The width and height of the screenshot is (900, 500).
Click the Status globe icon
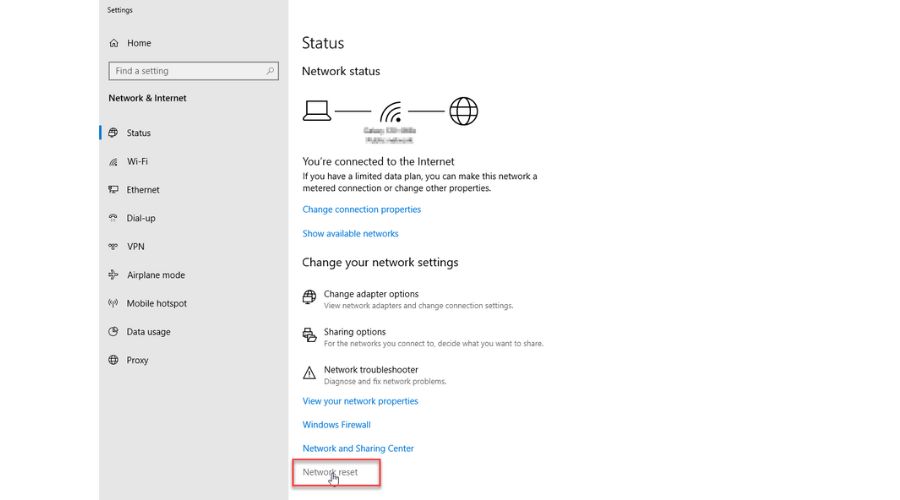114,133
